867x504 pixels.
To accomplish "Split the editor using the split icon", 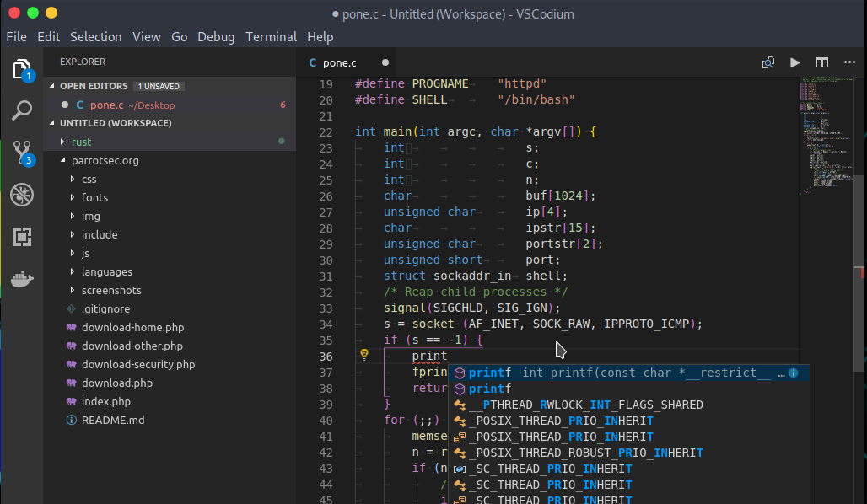I will [x=821, y=62].
